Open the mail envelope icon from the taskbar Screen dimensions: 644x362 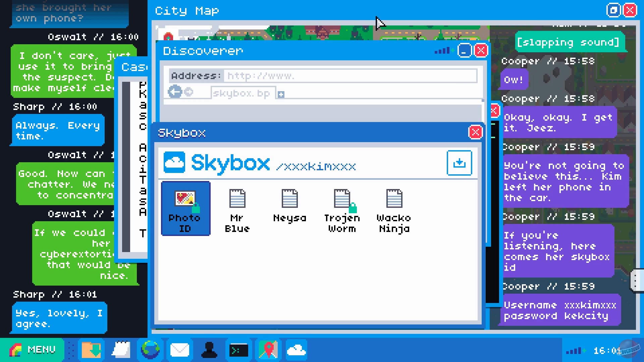coord(180,350)
